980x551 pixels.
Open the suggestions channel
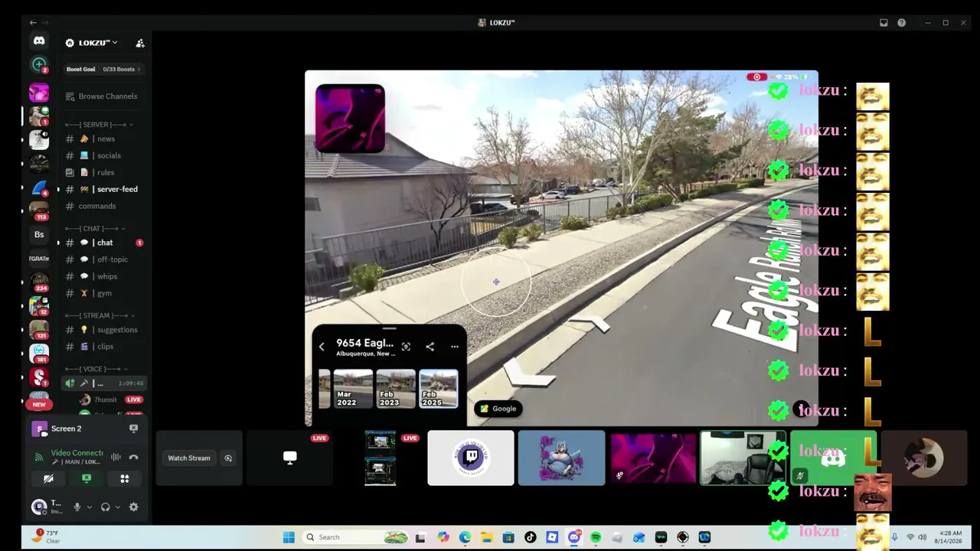coord(103,330)
